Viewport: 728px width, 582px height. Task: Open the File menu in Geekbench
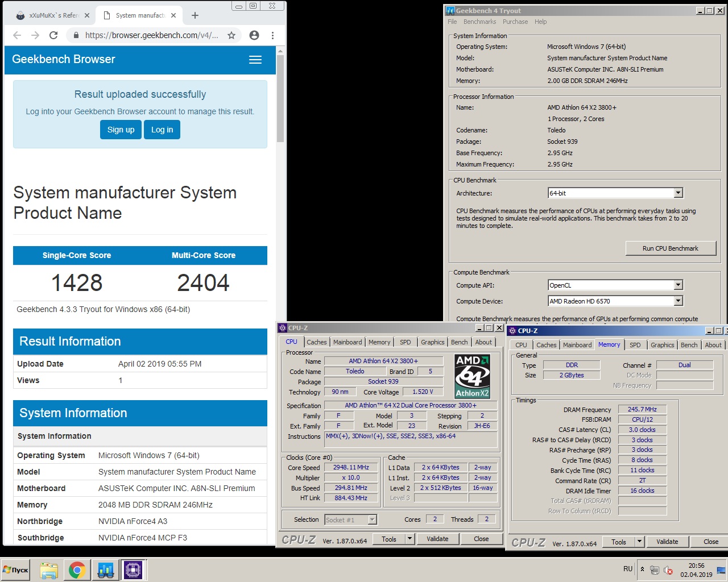(x=452, y=22)
